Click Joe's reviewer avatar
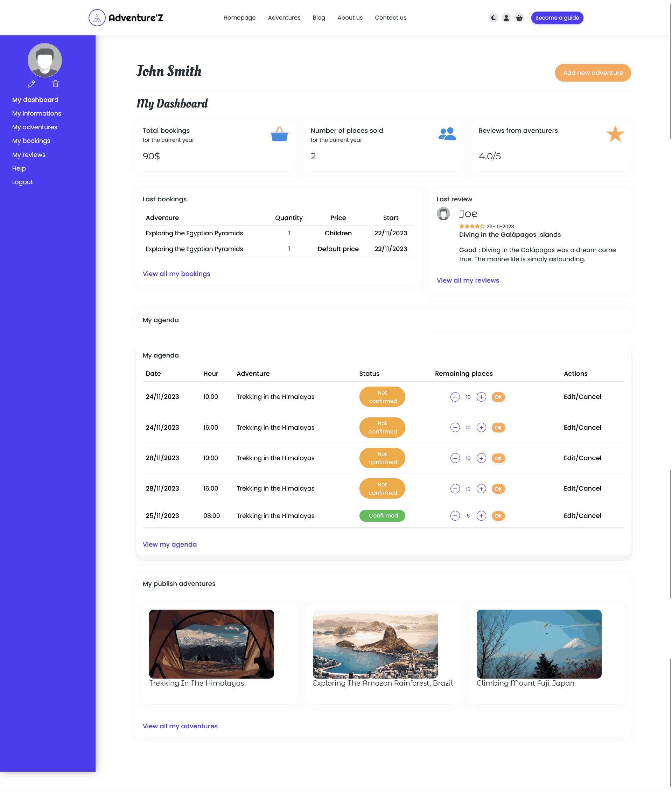Viewport: 672px width, 791px height. coord(443,214)
